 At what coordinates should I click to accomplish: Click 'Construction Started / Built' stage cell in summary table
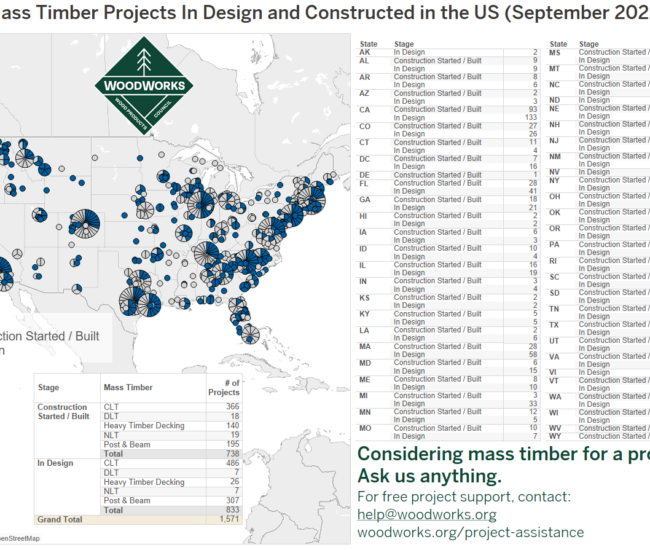63,412
